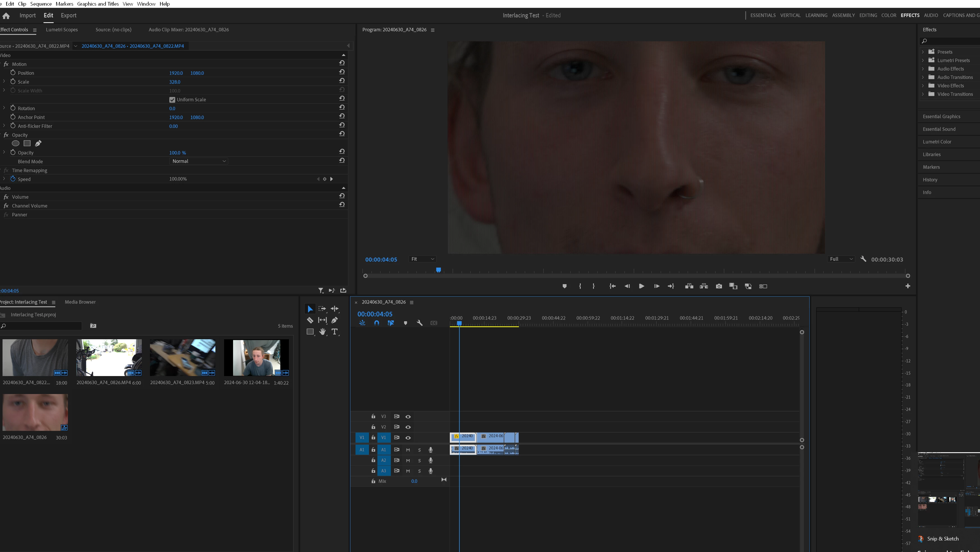Viewport: 980px width, 552px height.
Task: Toggle Snap in Timeline magnet icon
Action: (x=376, y=323)
